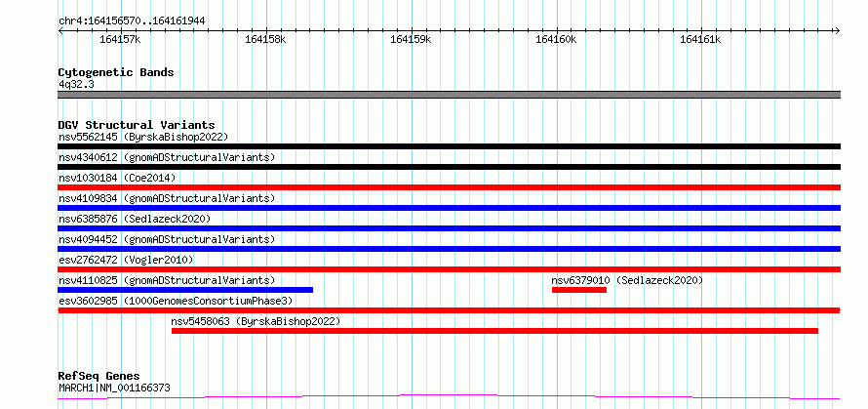Image resolution: width=868 pixels, height=409 pixels.
Task: Click the nsv4340612 (gnomADStructuralVariants) label
Action: tap(167, 157)
